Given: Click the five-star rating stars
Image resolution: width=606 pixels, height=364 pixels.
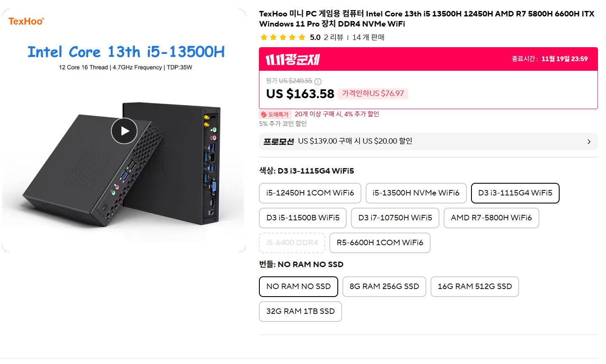Looking at the screenshot, I should pyautogui.click(x=283, y=37).
